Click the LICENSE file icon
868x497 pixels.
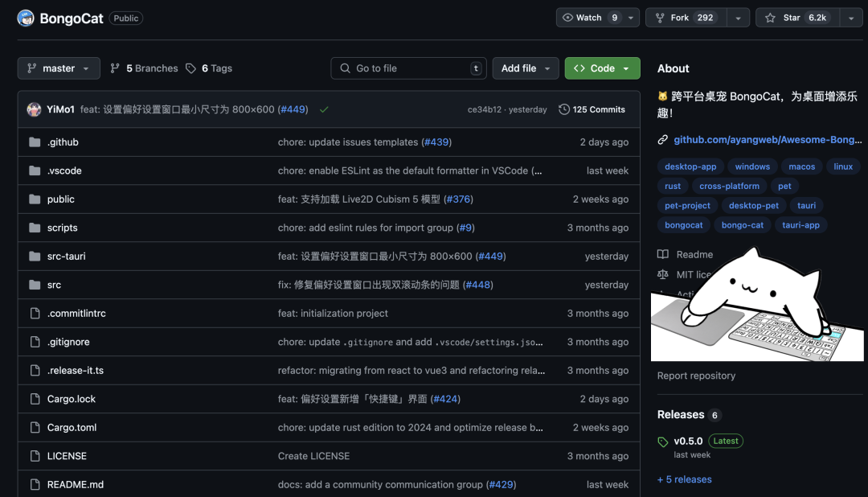tap(35, 456)
